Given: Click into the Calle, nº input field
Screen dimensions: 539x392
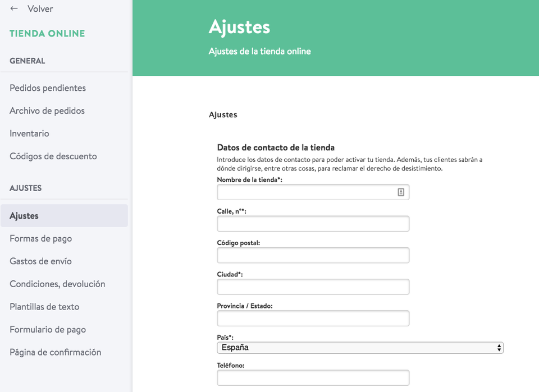Looking at the screenshot, I should pos(313,224).
